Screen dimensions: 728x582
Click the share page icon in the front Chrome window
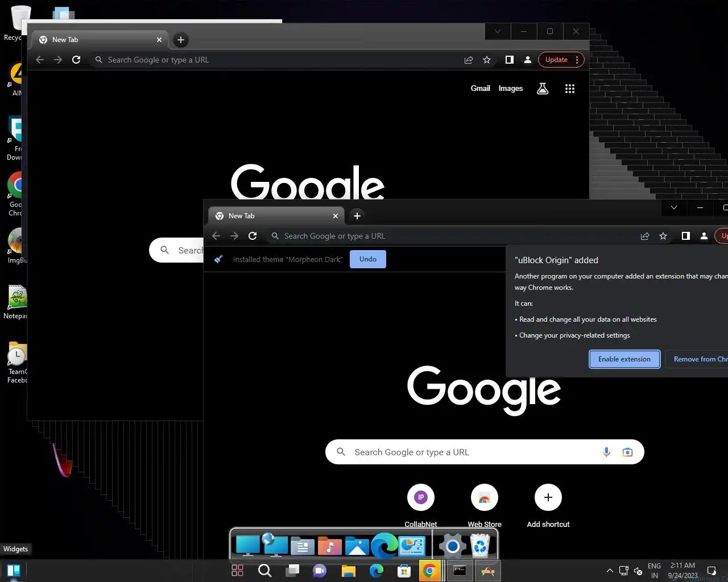click(x=645, y=236)
